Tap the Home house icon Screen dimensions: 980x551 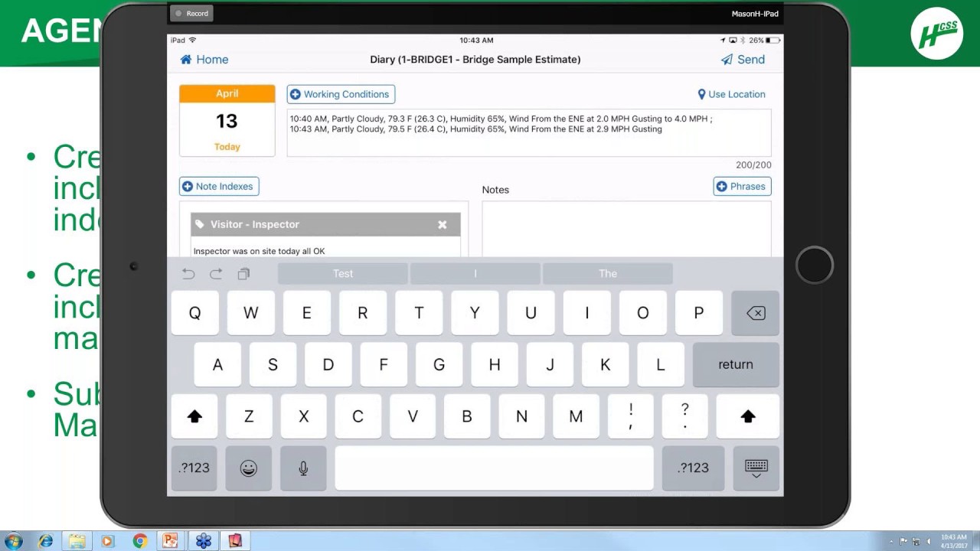(x=186, y=60)
